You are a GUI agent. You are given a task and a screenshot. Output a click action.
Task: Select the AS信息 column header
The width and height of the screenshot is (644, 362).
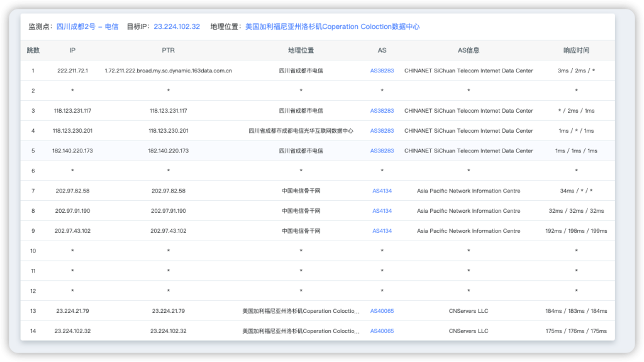(469, 50)
